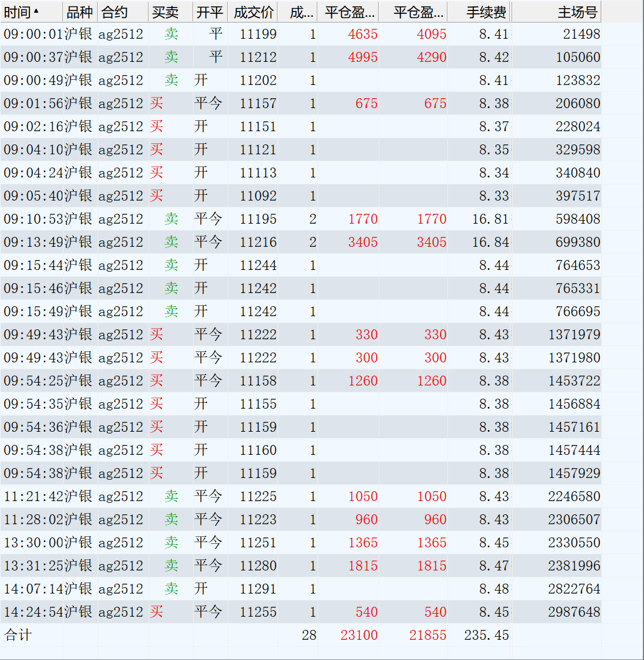
Task: Click total profit value 23100
Action: 358,635
